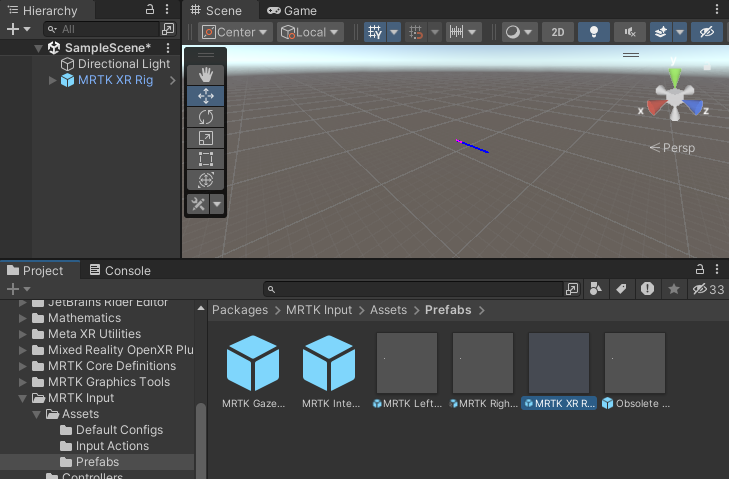729x479 pixels.
Task: Toggle scene grid visibility
Action: pos(375,32)
